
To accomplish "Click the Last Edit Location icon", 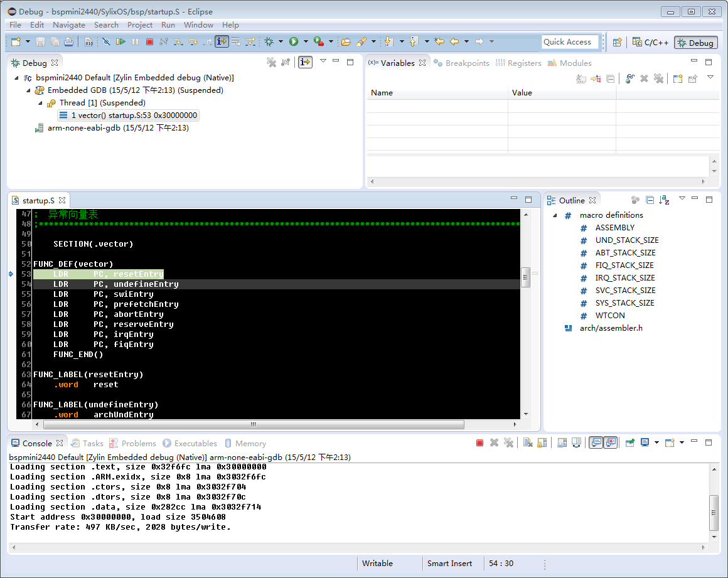I will pyautogui.click(x=439, y=42).
